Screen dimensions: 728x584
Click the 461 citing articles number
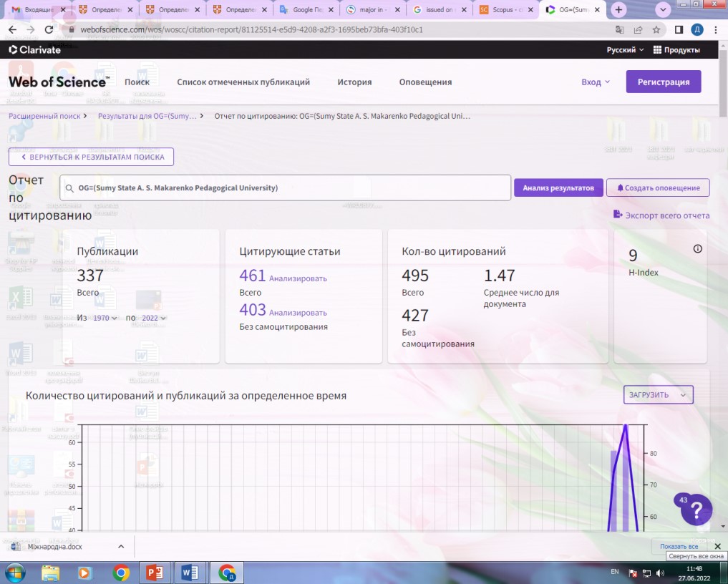click(252, 276)
